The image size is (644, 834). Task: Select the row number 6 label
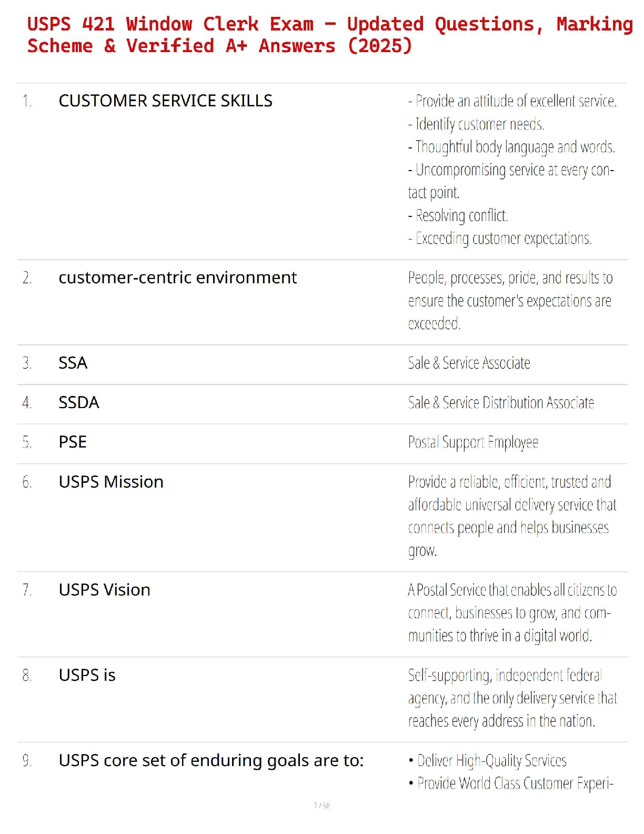pyautogui.click(x=27, y=482)
